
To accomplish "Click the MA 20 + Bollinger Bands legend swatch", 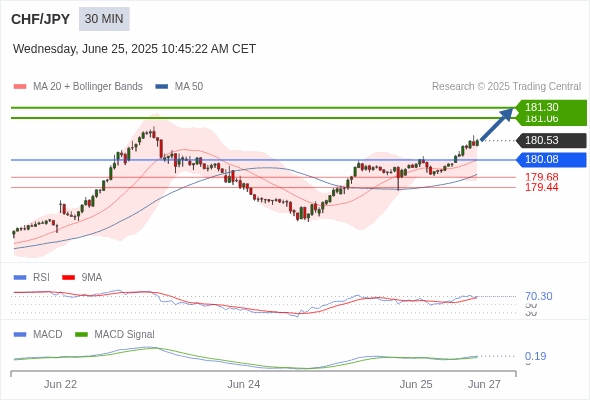I will tap(20, 87).
